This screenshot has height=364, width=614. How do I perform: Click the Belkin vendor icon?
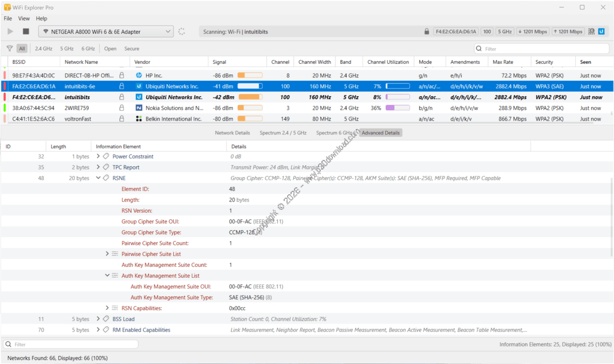pos(139,119)
